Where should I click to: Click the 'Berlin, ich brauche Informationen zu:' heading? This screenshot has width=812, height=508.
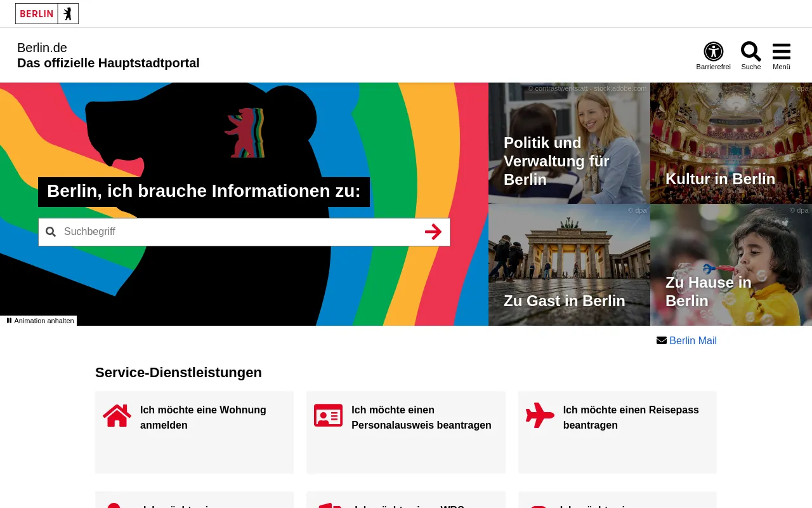[x=204, y=192]
